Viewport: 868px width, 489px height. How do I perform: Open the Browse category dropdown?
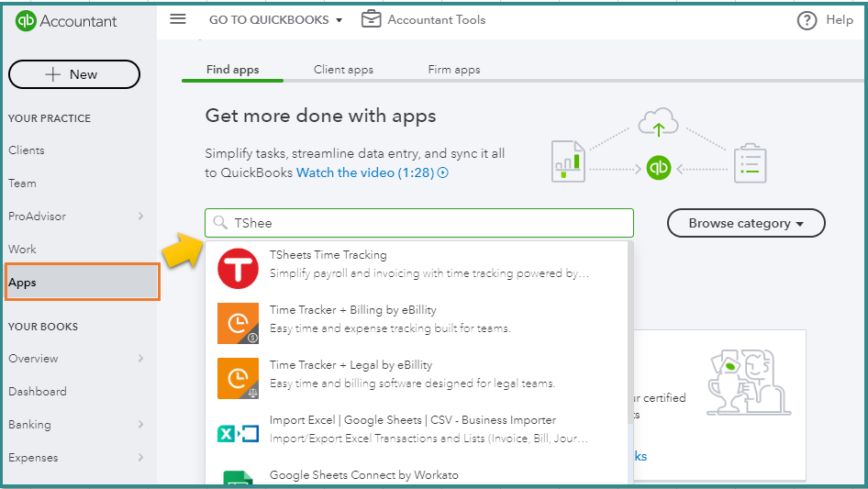pos(746,223)
